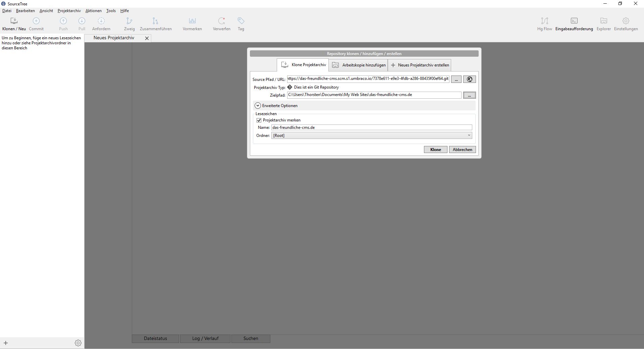Open the Projektarchiv menu
The height and width of the screenshot is (349, 644).
pyautogui.click(x=69, y=11)
